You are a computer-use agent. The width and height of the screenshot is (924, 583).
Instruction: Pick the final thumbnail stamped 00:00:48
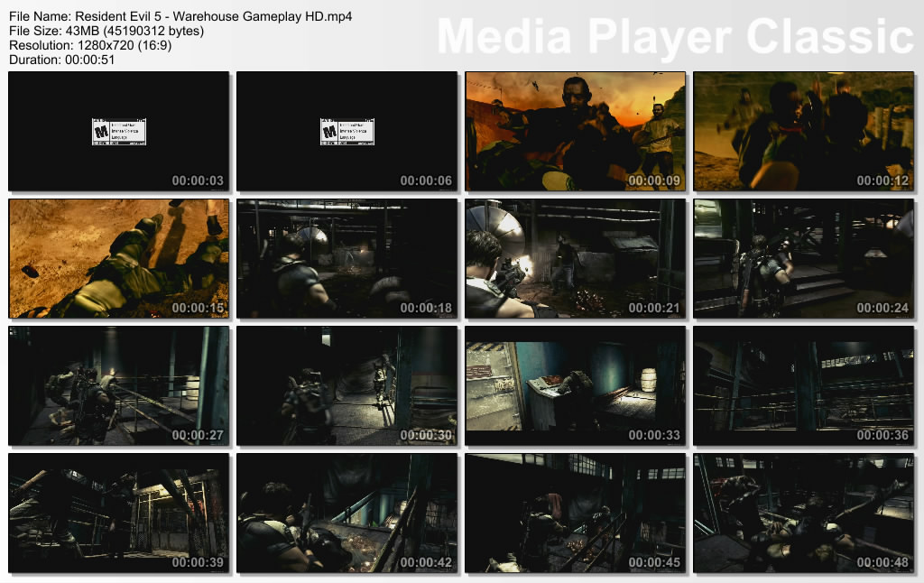pyautogui.click(x=803, y=514)
